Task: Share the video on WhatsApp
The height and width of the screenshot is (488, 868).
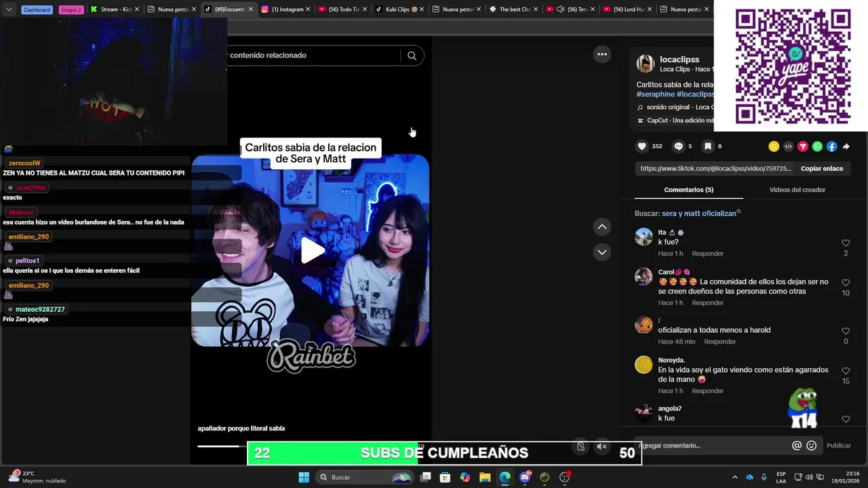Action: pyautogui.click(x=817, y=146)
